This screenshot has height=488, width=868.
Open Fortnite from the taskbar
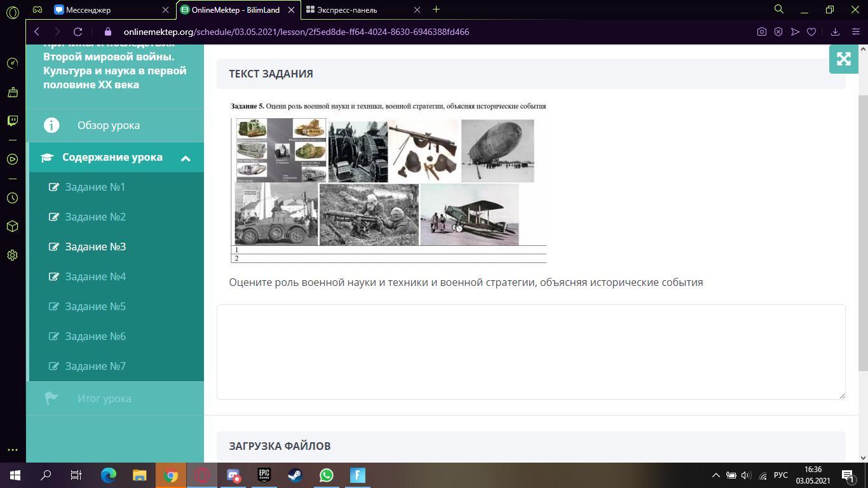[358, 475]
